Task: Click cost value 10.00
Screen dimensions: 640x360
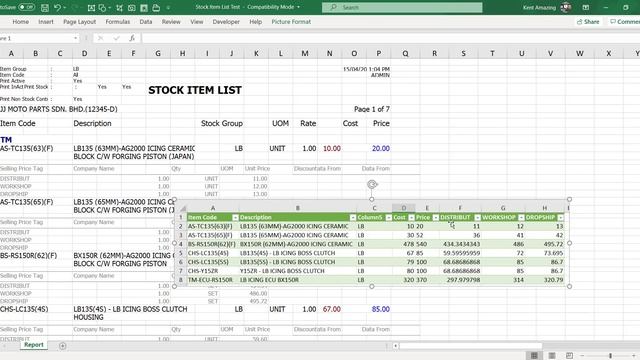Action: 332,149
